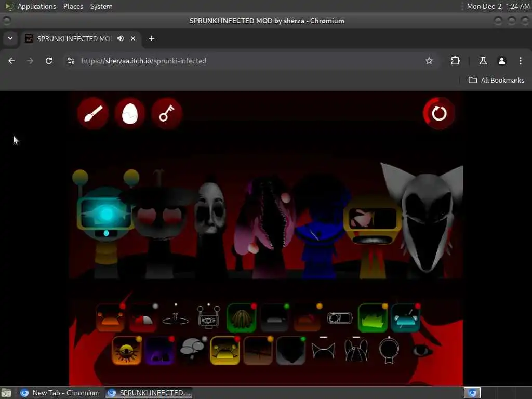Open the All Bookmarks folder
This screenshot has width=532, height=399.
[x=496, y=80]
